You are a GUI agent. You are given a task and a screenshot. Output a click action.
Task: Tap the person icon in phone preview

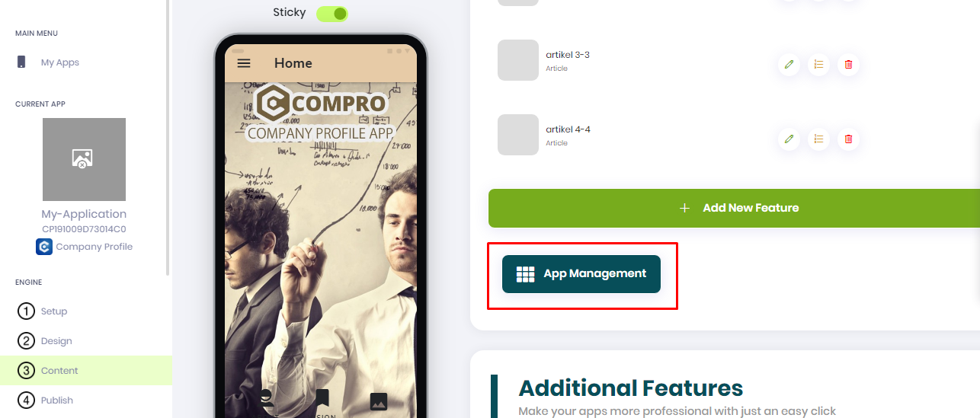click(266, 399)
